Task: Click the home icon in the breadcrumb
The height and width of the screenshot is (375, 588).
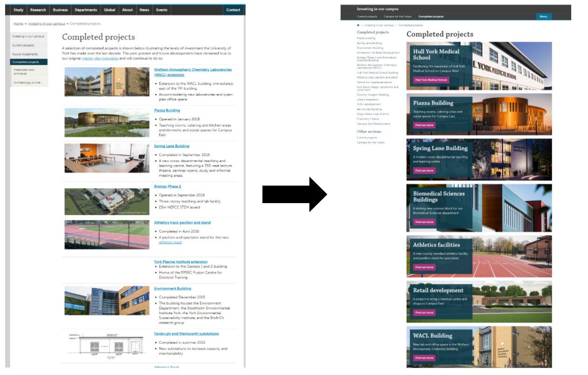Action: pyautogui.click(x=358, y=25)
